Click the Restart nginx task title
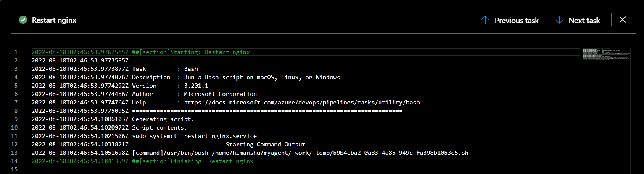This screenshot has height=174, width=644. pos(54,20)
